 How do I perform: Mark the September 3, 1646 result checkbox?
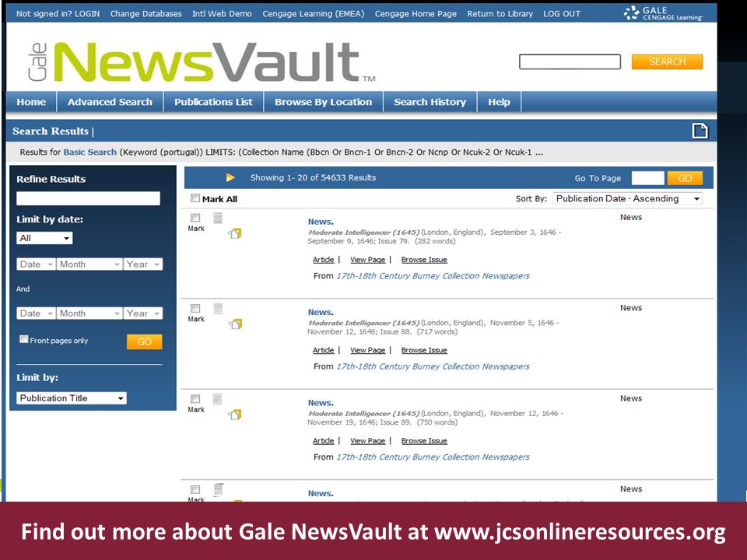pyautogui.click(x=195, y=218)
